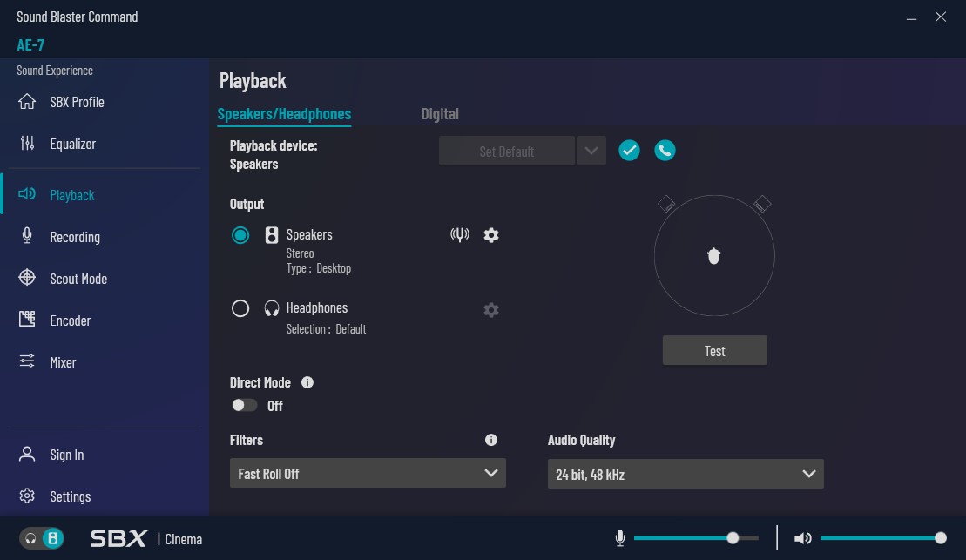Toggle headphone/speaker switch in bottom bar
966x560 pixels.
tap(41, 538)
